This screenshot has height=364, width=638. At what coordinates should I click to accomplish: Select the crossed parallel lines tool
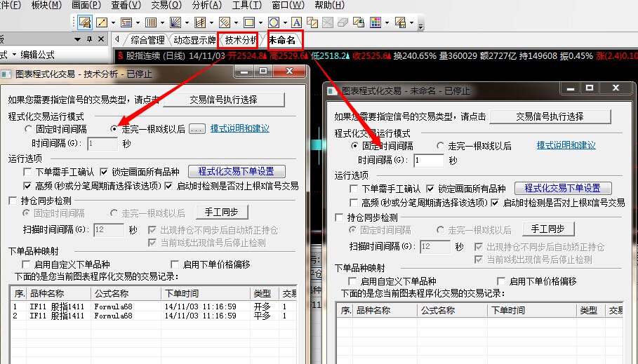point(200,22)
